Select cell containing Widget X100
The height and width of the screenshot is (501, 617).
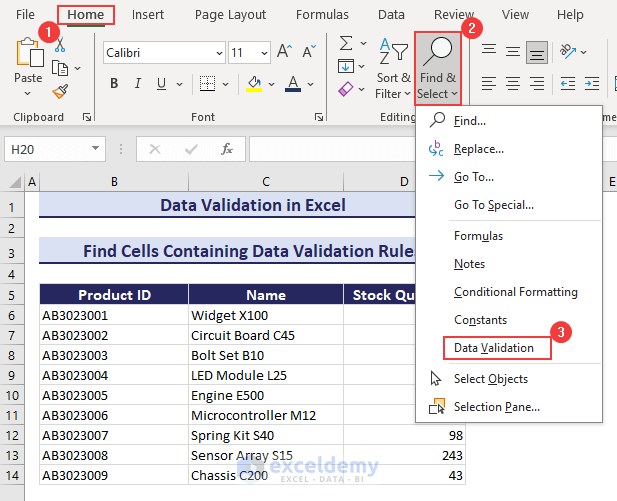(x=265, y=315)
